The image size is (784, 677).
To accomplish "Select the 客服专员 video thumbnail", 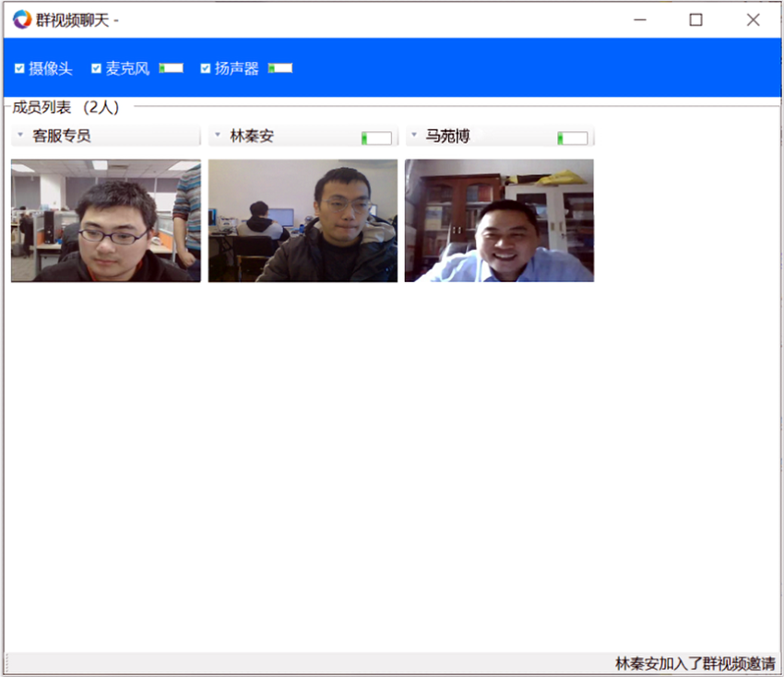I will pyautogui.click(x=106, y=220).
